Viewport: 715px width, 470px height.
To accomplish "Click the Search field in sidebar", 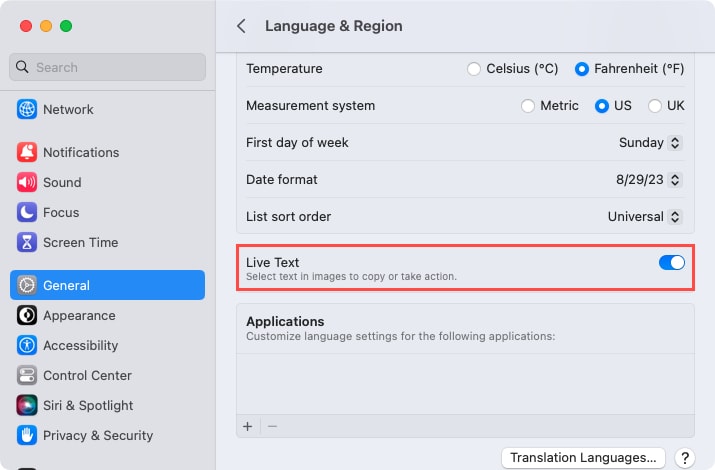I will coord(108,68).
